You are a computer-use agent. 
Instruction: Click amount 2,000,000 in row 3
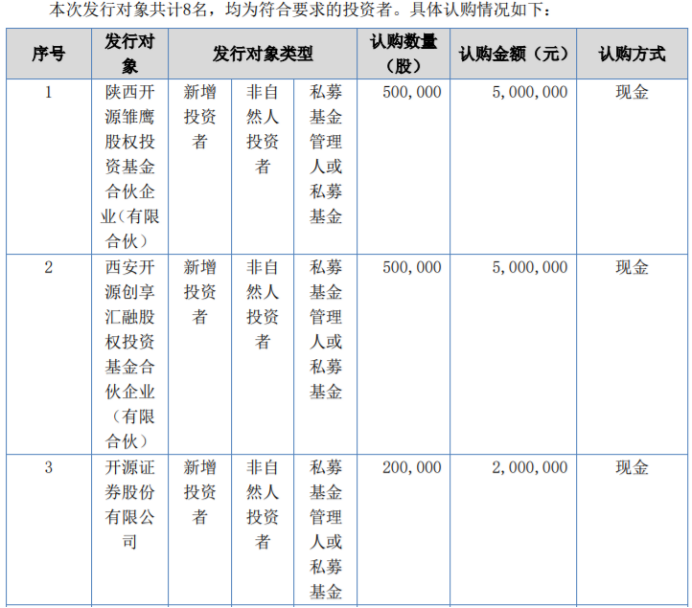tap(530, 468)
